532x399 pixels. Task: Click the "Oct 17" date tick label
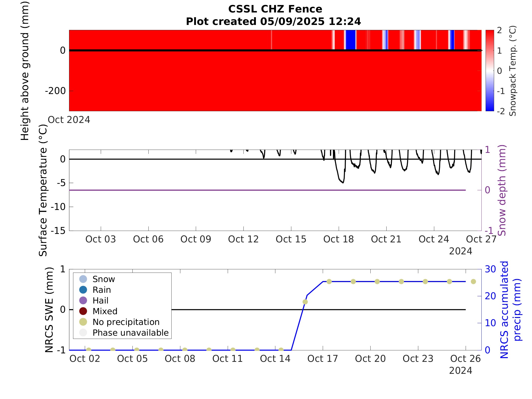tap(323, 359)
